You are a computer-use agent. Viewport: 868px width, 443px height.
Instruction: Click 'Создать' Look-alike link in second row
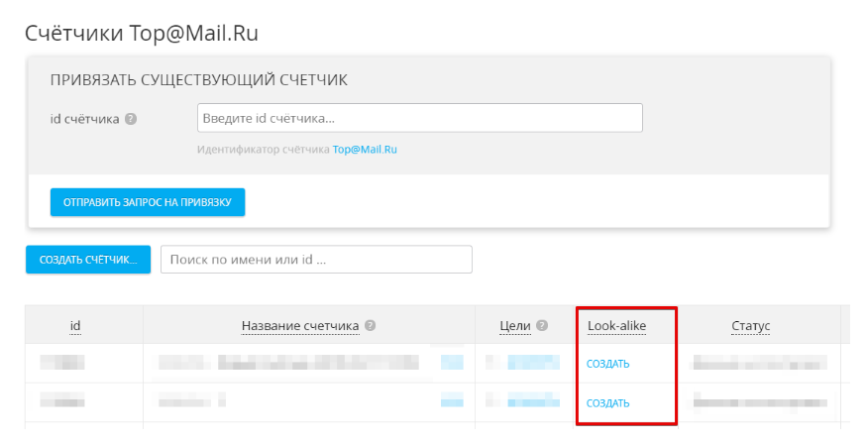click(x=607, y=403)
